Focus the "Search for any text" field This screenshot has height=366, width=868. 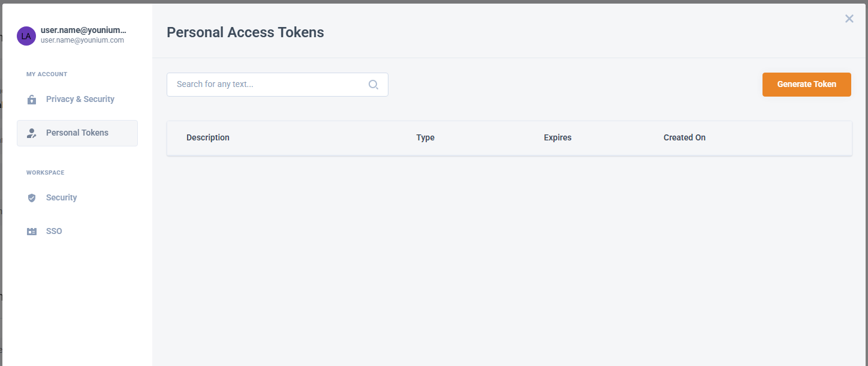click(270, 85)
